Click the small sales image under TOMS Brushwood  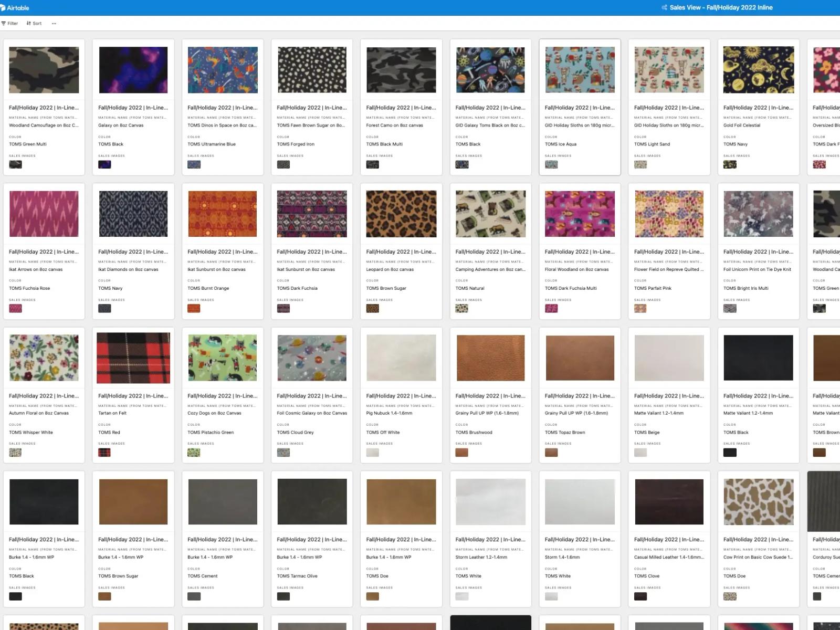click(x=462, y=453)
